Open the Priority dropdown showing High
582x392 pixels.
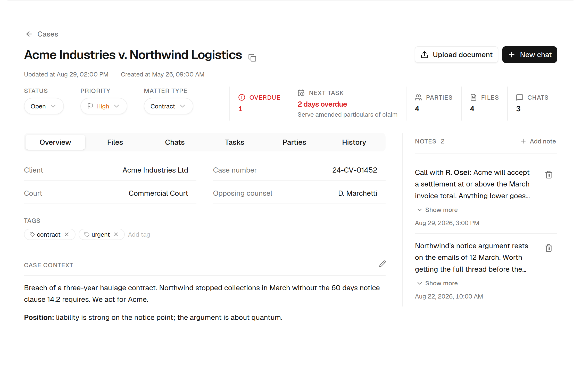pos(104,106)
